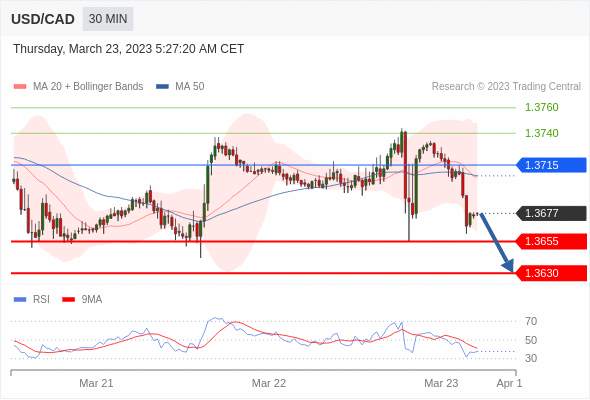Click the blue 1.3715 pivot price tag
590x400 pixels.
[x=552, y=165]
